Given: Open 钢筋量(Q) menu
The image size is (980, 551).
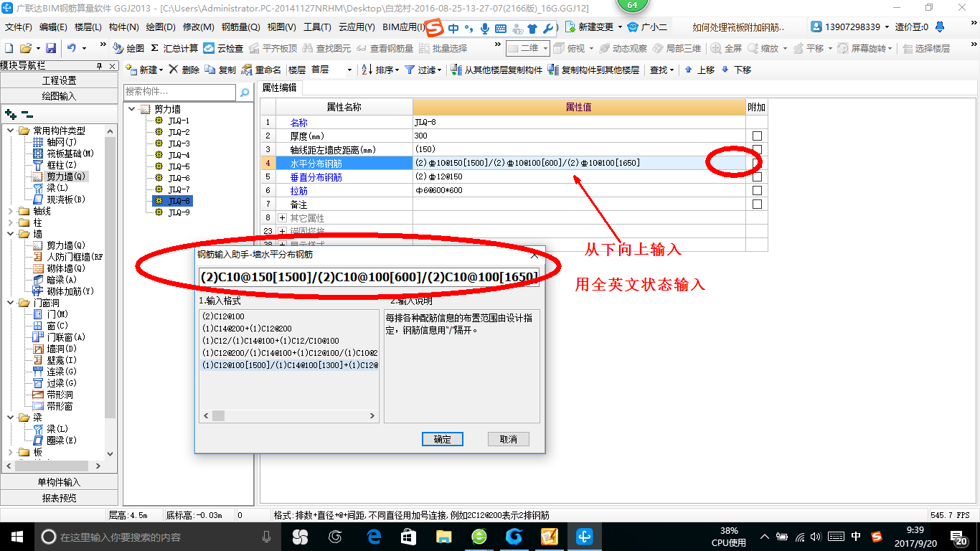Looking at the screenshot, I should (x=240, y=27).
